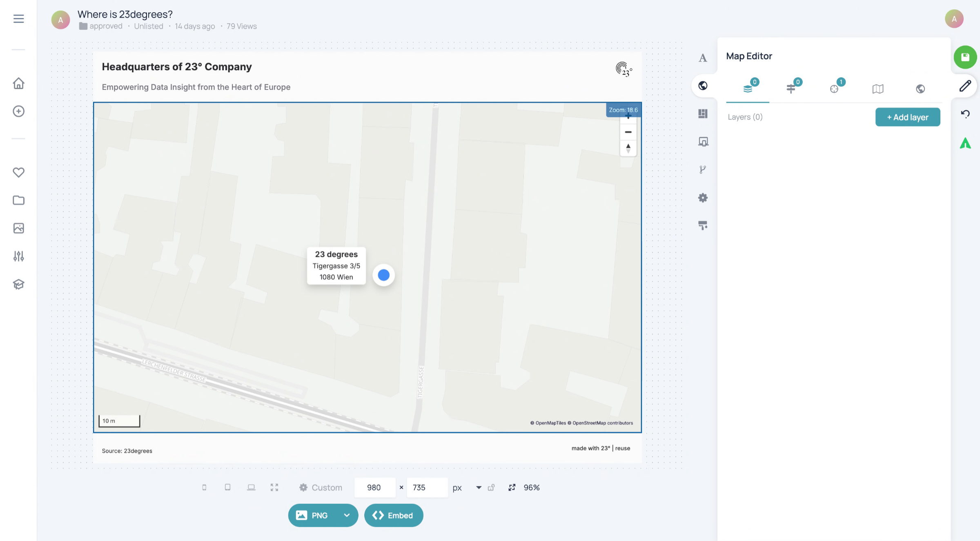Open the gear settings tool

703,198
